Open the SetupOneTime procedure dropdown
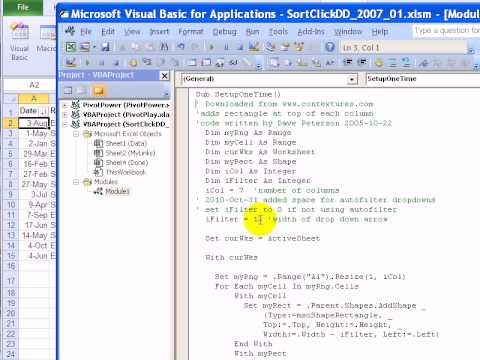The height and width of the screenshot is (360, 480). 423,79
